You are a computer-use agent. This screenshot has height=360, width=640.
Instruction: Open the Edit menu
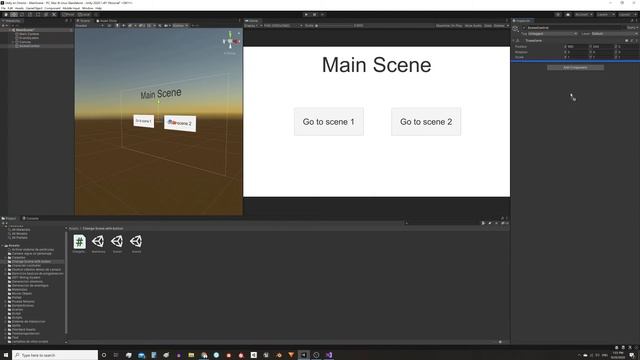pos(10,8)
